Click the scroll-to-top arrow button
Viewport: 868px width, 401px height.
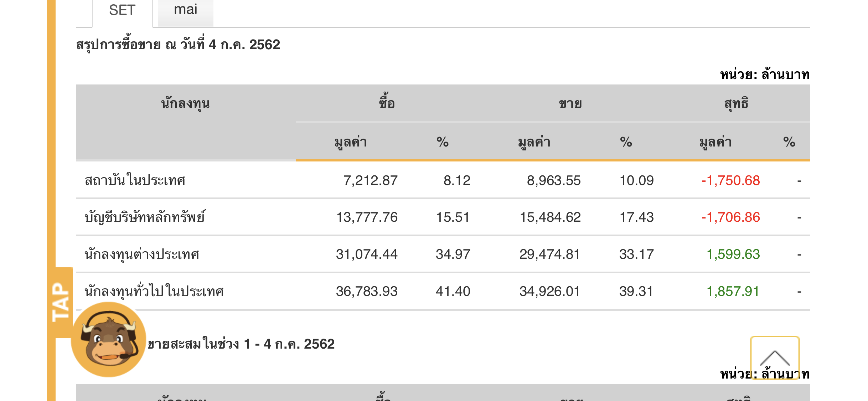[x=775, y=357]
